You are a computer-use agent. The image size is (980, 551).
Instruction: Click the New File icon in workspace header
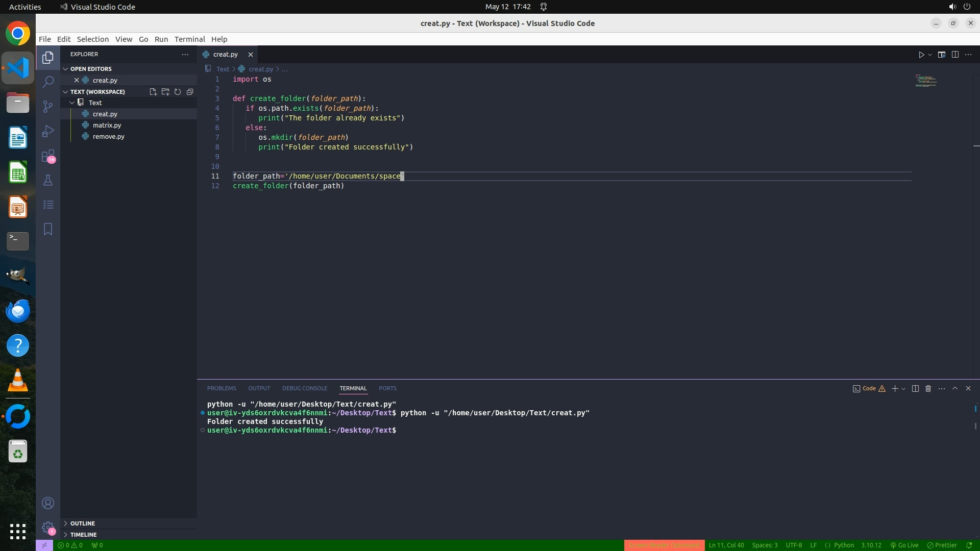coord(153,92)
